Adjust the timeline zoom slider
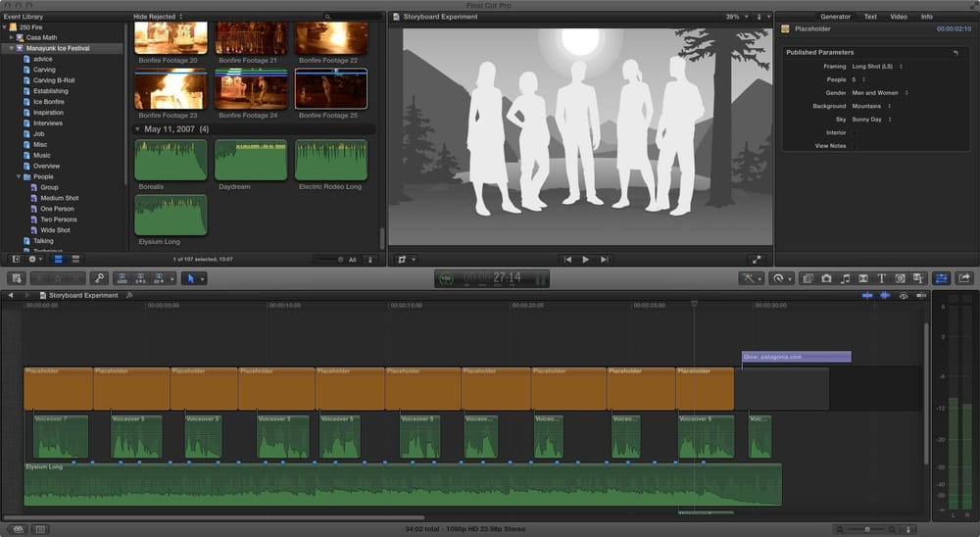This screenshot has width=980, height=537. coord(867,529)
